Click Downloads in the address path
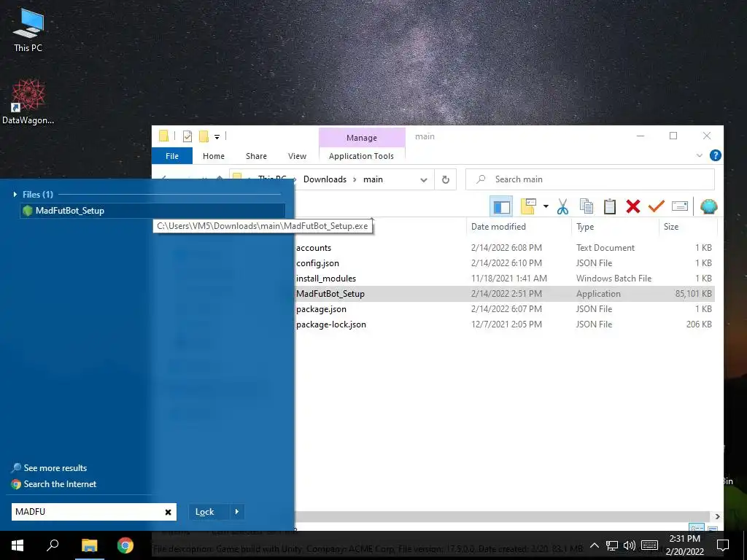 pos(325,179)
